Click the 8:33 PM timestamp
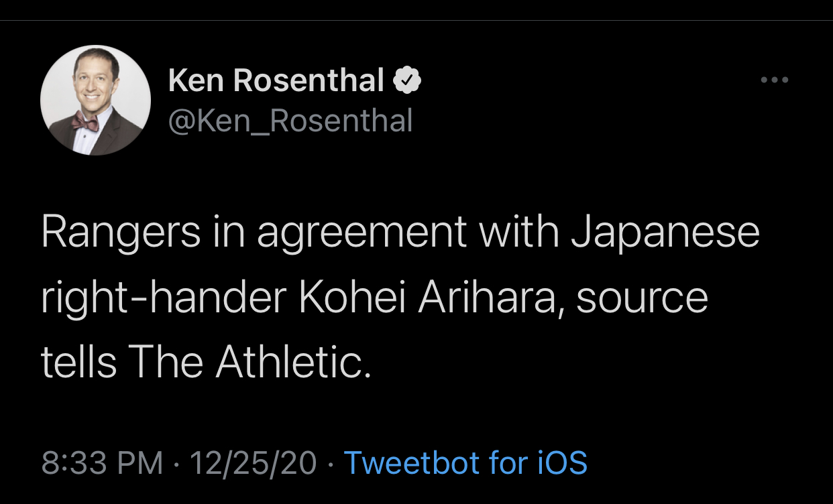This screenshot has width=833, height=504. tap(102, 463)
